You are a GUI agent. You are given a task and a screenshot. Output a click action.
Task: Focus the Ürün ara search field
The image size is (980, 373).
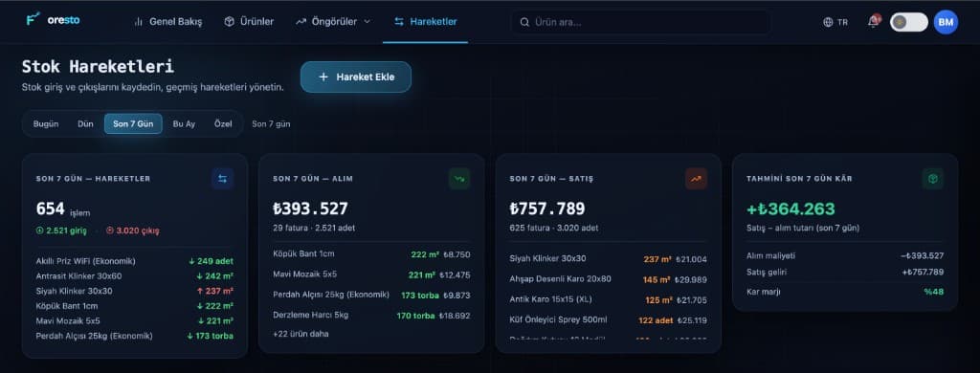pyautogui.click(x=640, y=22)
